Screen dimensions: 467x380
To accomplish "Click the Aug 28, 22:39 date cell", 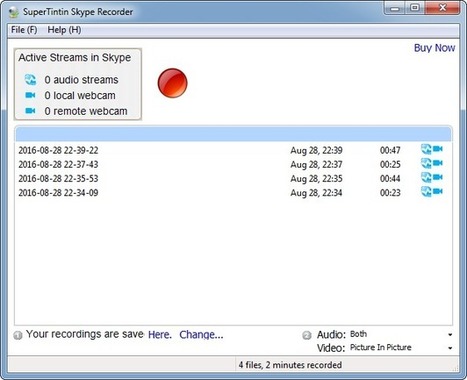I will pyautogui.click(x=316, y=150).
